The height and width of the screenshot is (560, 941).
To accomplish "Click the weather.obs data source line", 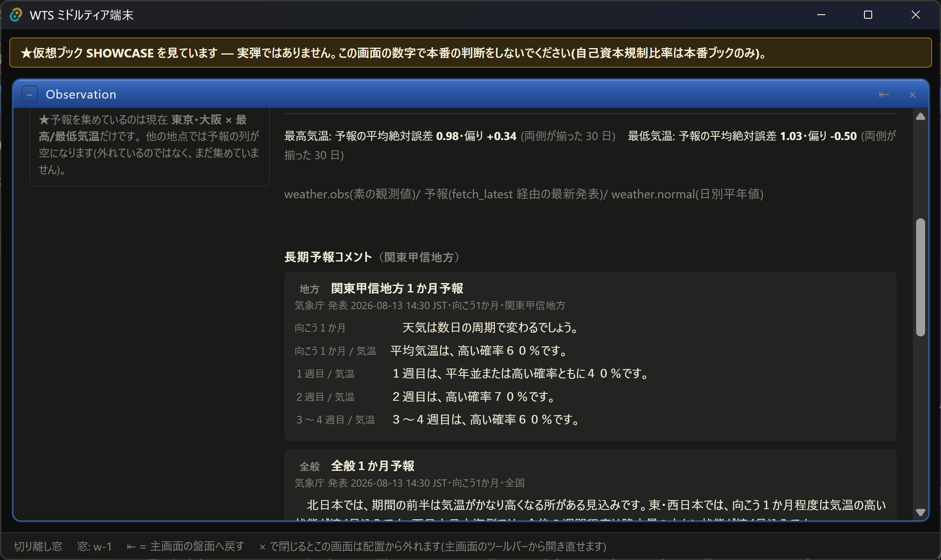I will coord(523,194).
